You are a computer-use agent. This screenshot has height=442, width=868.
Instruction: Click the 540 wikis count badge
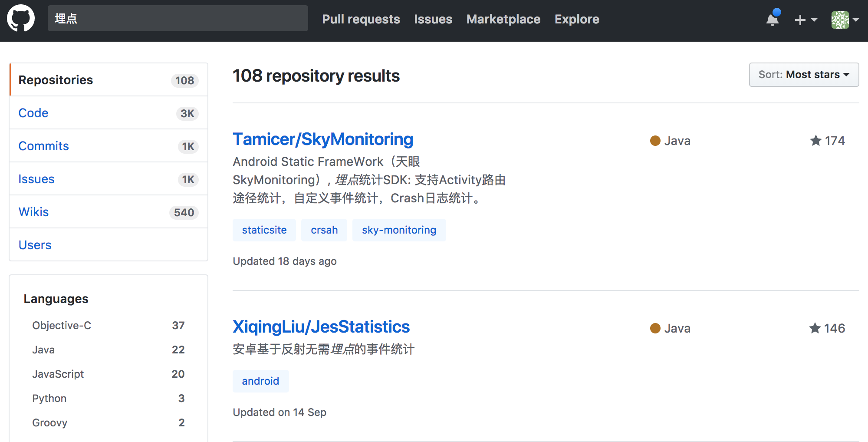point(184,212)
